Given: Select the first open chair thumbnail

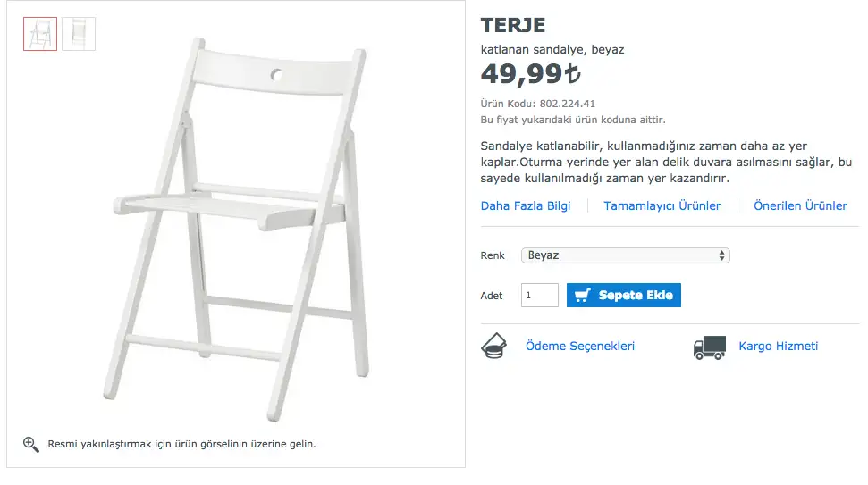Looking at the screenshot, I should [x=40, y=34].
